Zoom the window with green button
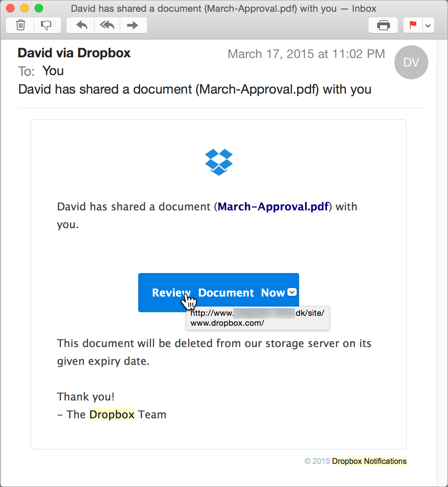The image size is (448, 487). tap(39, 8)
